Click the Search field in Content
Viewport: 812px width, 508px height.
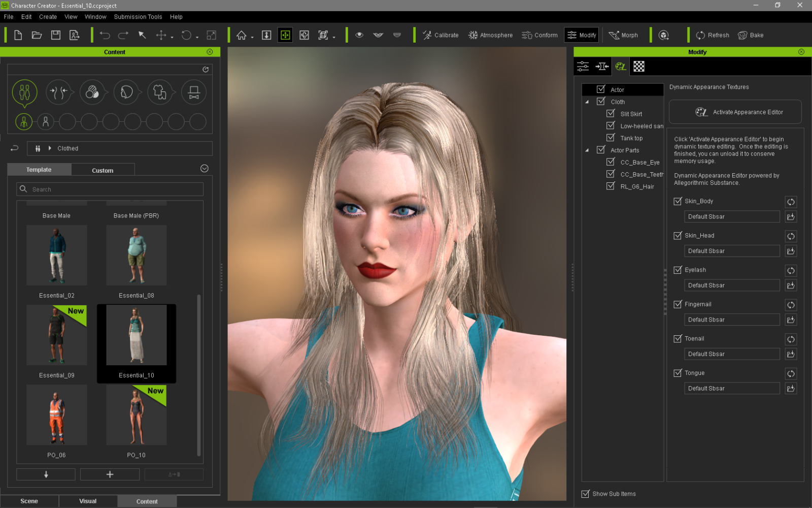point(110,189)
